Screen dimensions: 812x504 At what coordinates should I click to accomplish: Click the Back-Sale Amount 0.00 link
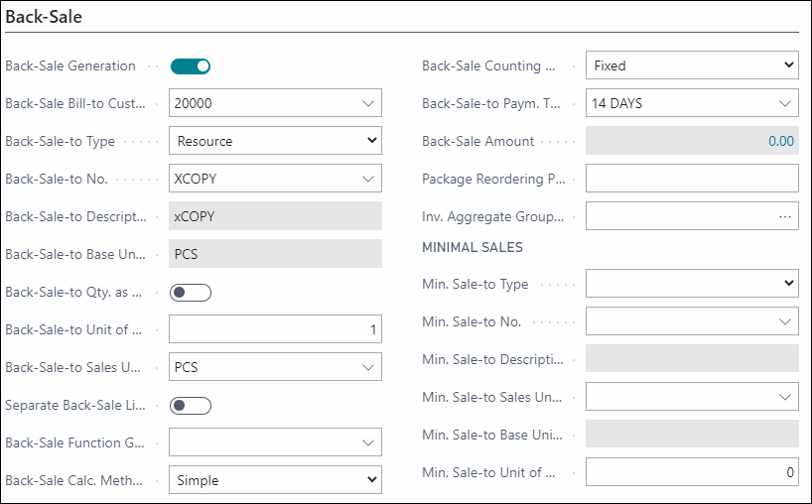pyautogui.click(x=781, y=141)
